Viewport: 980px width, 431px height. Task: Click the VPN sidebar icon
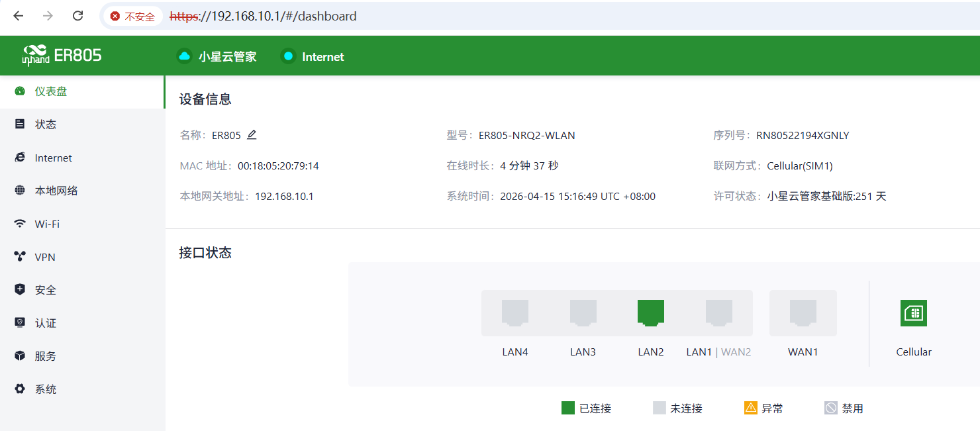click(20, 257)
